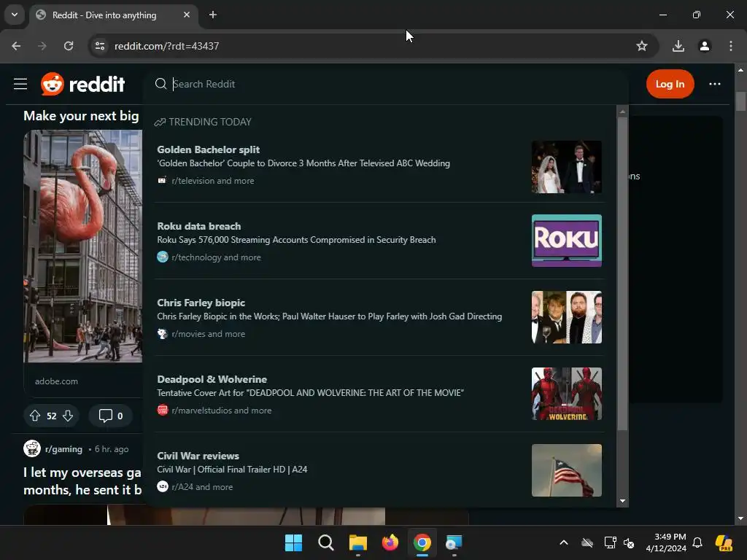
Task: Click r/movies and more
Action: click(208, 334)
